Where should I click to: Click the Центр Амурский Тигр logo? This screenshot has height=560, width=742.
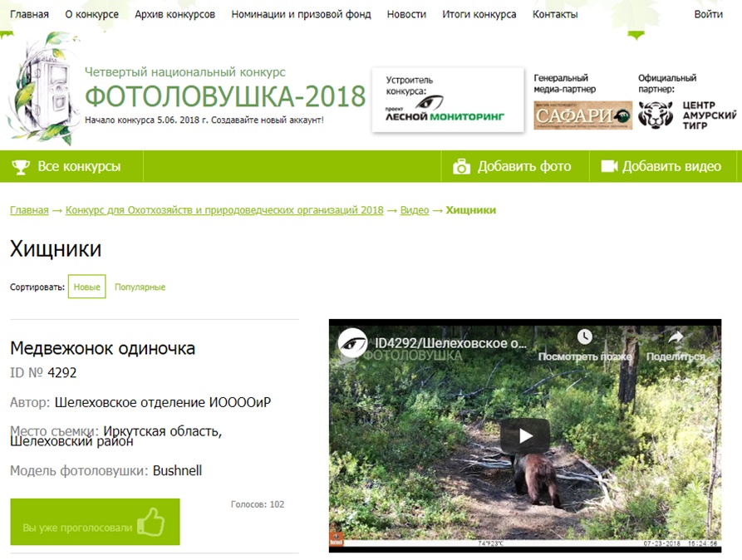687,115
